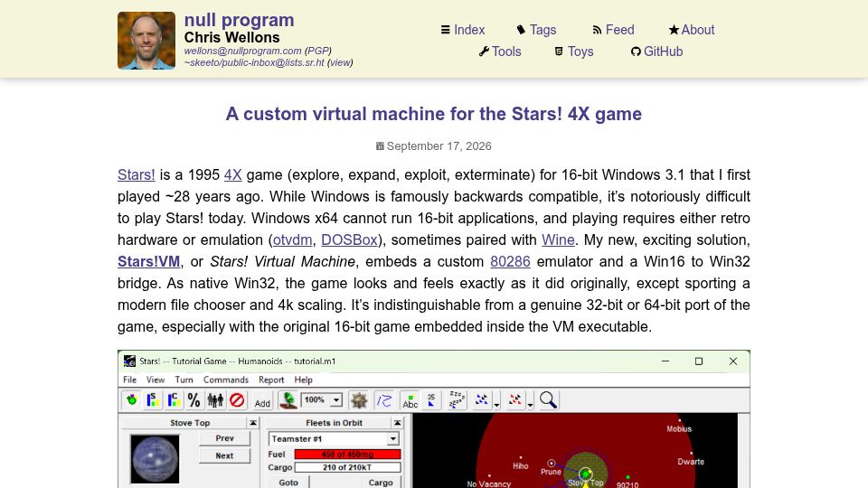
Task: Follow the '4X' link
Action: (x=233, y=174)
